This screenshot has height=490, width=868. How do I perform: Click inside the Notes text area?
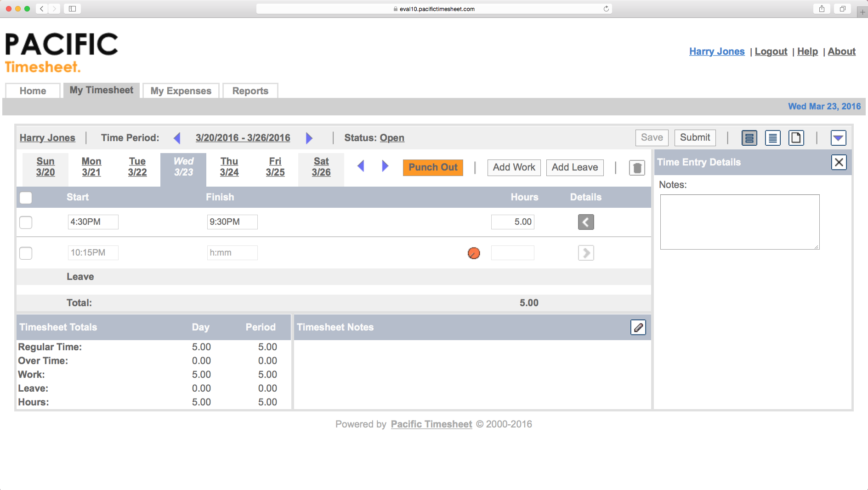[x=739, y=222]
